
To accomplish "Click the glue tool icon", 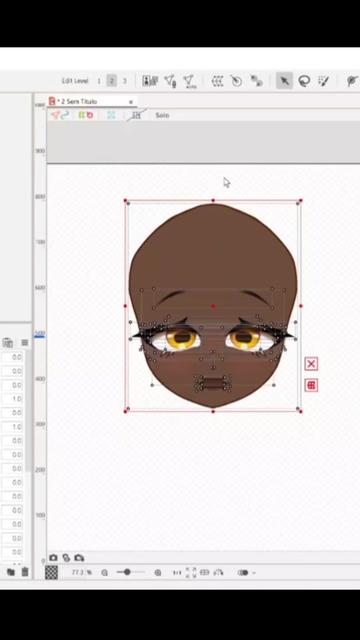I will pyautogui.click(x=256, y=81).
